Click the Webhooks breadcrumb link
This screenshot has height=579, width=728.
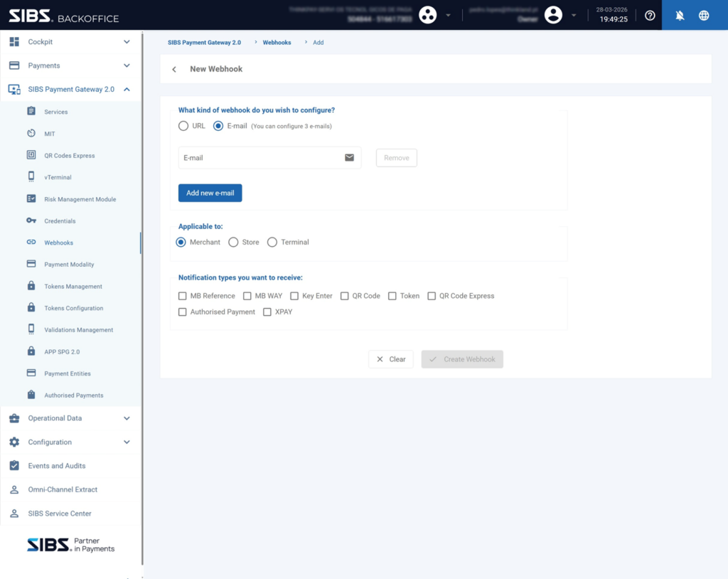point(277,43)
